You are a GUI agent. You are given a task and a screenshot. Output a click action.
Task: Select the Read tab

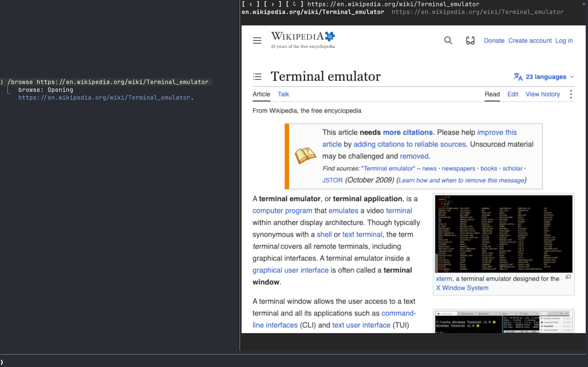coord(492,94)
